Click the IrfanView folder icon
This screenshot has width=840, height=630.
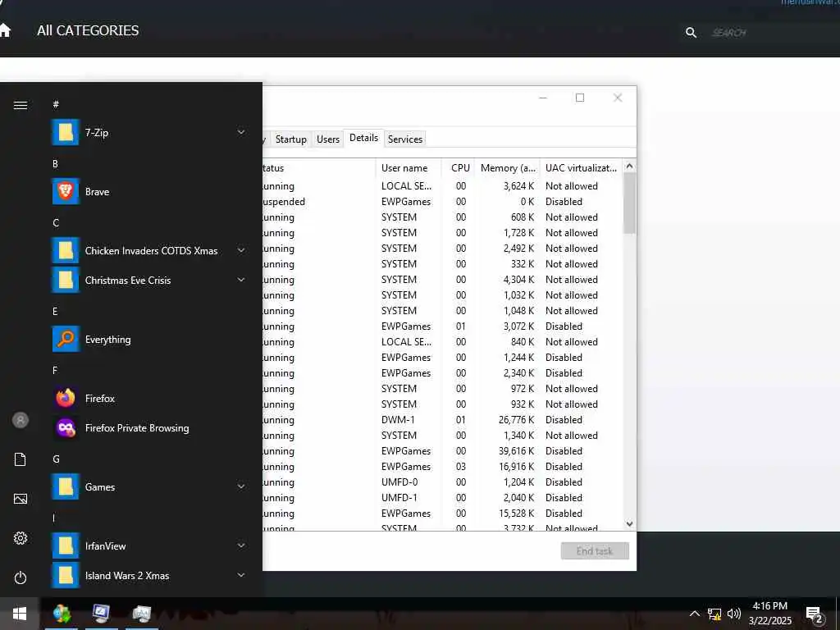(66, 546)
